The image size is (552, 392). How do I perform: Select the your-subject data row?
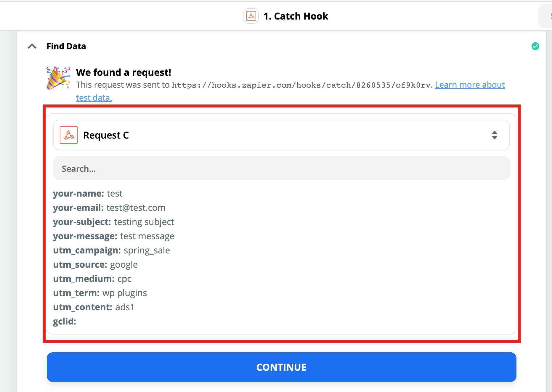click(113, 222)
